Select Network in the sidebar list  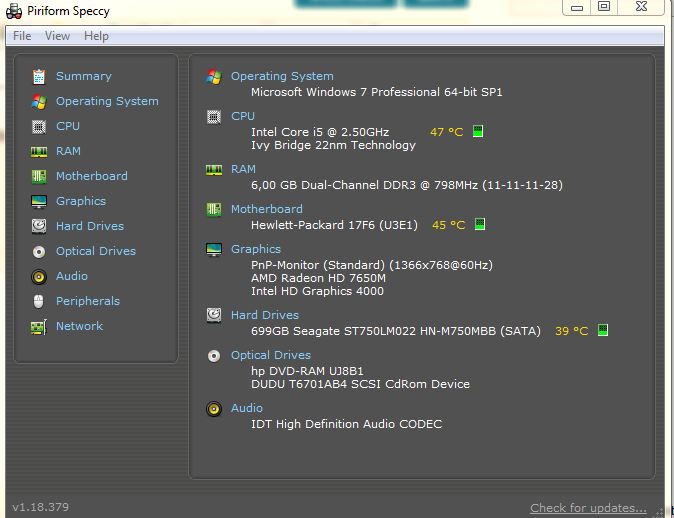pos(80,326)
